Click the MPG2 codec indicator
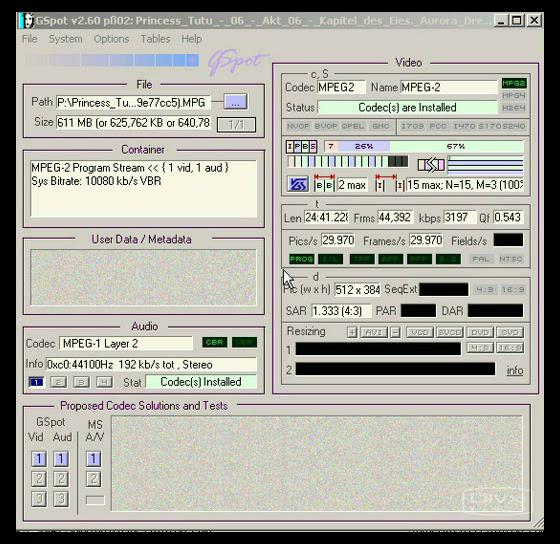 click(x=514, y=83)
